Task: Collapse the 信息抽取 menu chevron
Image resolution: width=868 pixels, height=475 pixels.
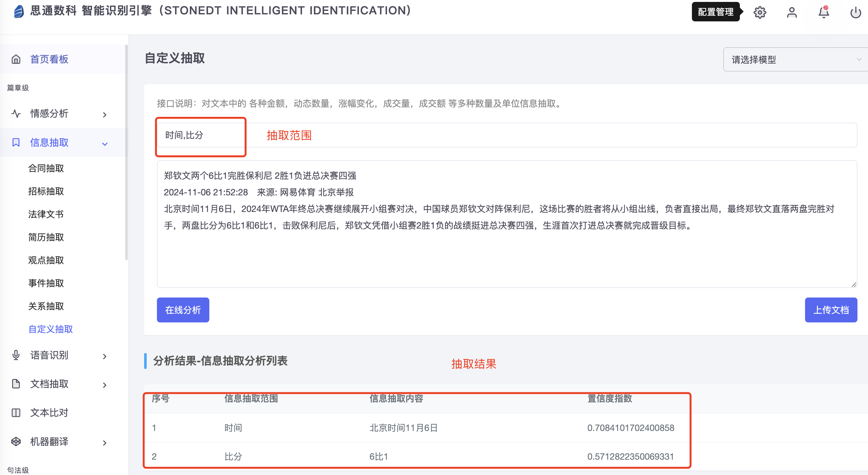Action: pyautogui.click(x=105, y=144)
